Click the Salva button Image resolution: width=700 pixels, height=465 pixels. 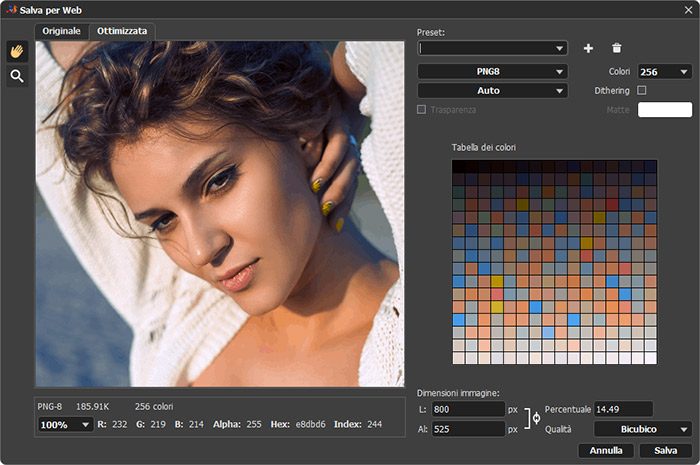(665, 451)
